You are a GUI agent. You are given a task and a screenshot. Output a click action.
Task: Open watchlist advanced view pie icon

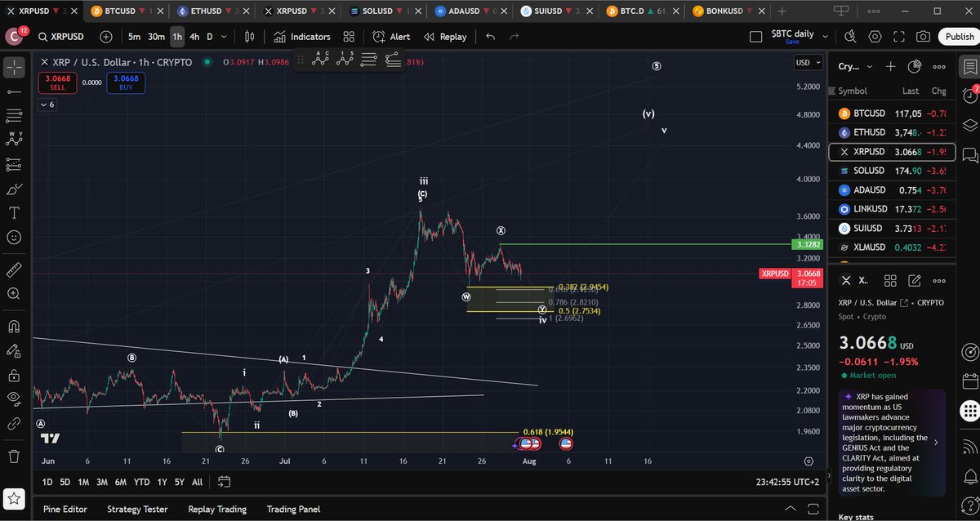[915, 67]
